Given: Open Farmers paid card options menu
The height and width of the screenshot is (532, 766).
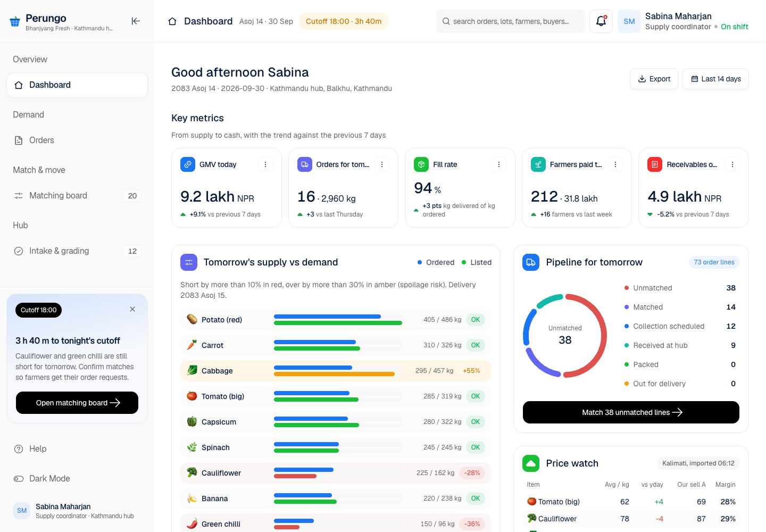Looking at the screenshot, I should coord(615,164).
